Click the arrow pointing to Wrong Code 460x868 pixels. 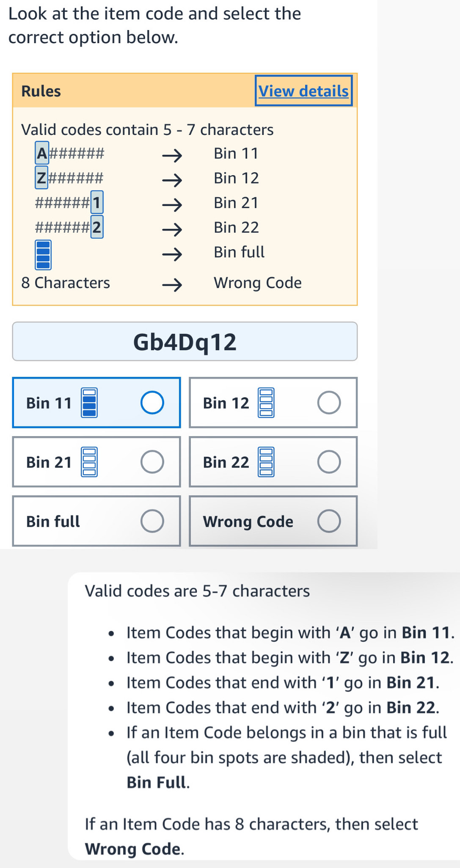[172, 285]
